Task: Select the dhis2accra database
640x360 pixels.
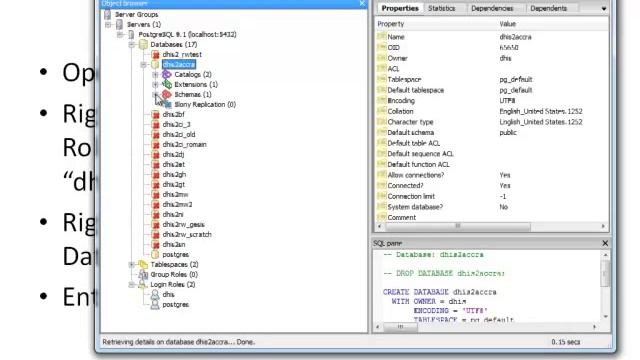Action: coord(179,64)
